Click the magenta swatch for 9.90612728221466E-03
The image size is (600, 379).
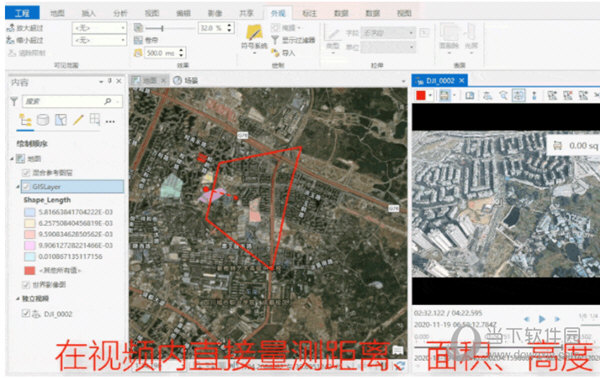coord(30,245)
